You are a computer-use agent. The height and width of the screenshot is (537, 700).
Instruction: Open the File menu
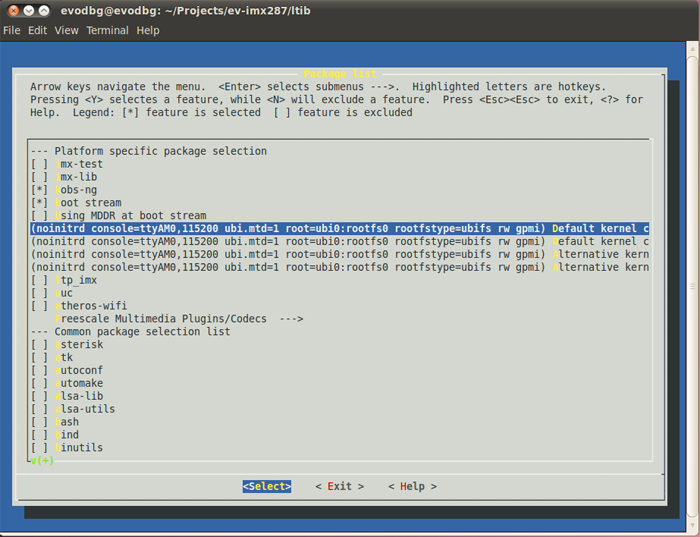point(11,31)
